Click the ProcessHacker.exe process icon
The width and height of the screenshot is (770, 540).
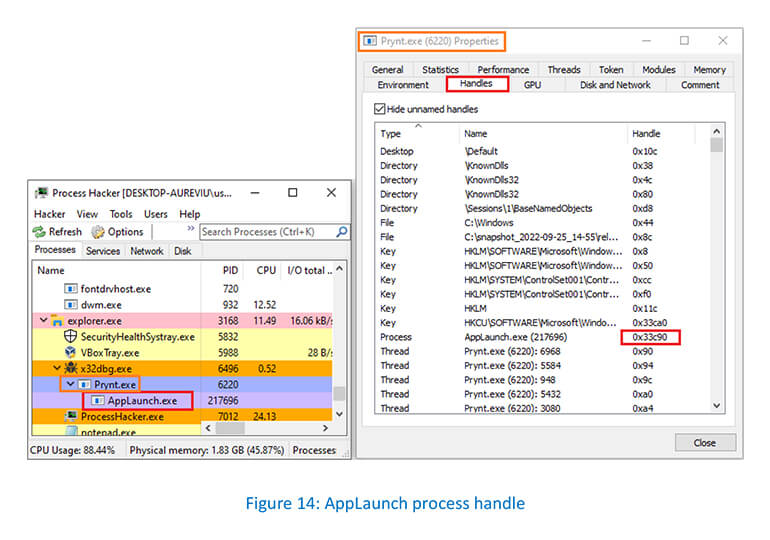[x=71, y=416]
